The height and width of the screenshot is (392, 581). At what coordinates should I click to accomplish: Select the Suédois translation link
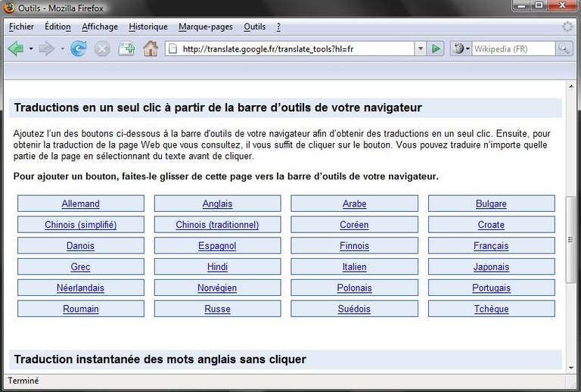354,309
